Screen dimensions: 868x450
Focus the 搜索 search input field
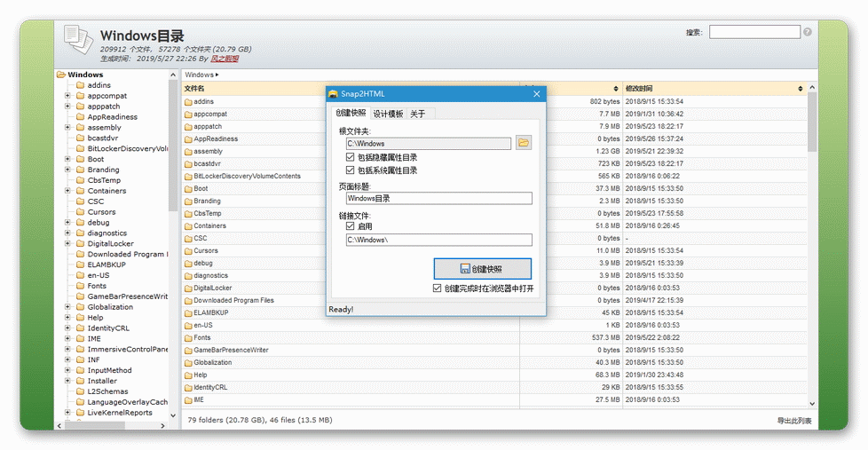click(x=754, y=32)
